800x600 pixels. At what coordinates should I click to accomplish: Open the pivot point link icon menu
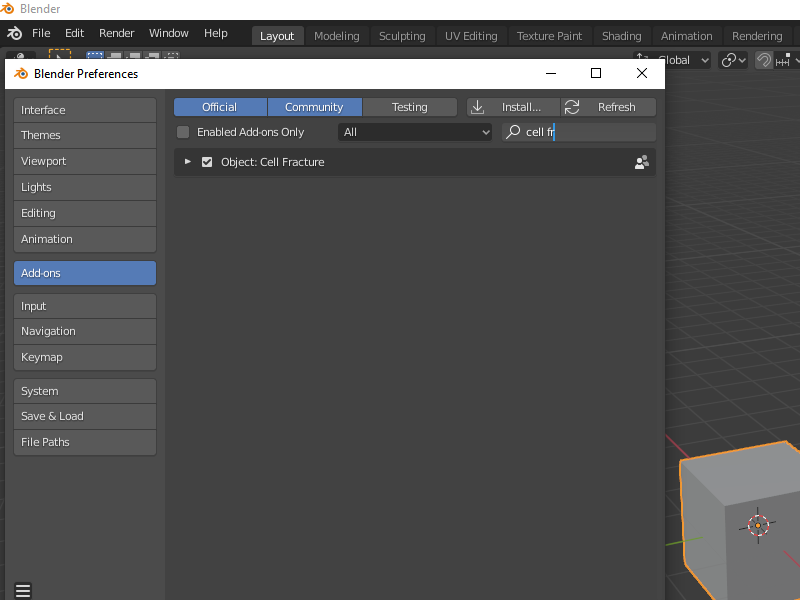pos(733,60)
